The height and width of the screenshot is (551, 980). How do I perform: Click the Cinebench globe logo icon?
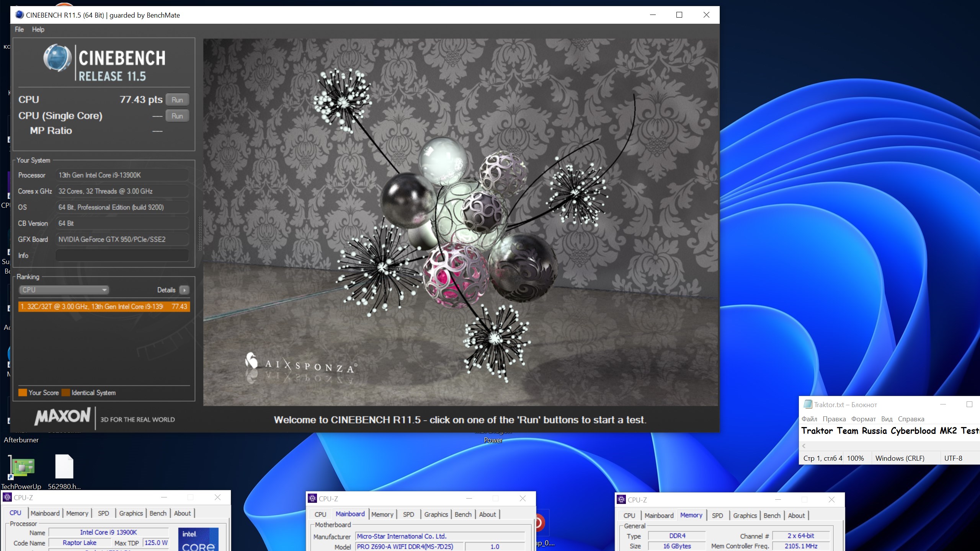coord(57,58)
